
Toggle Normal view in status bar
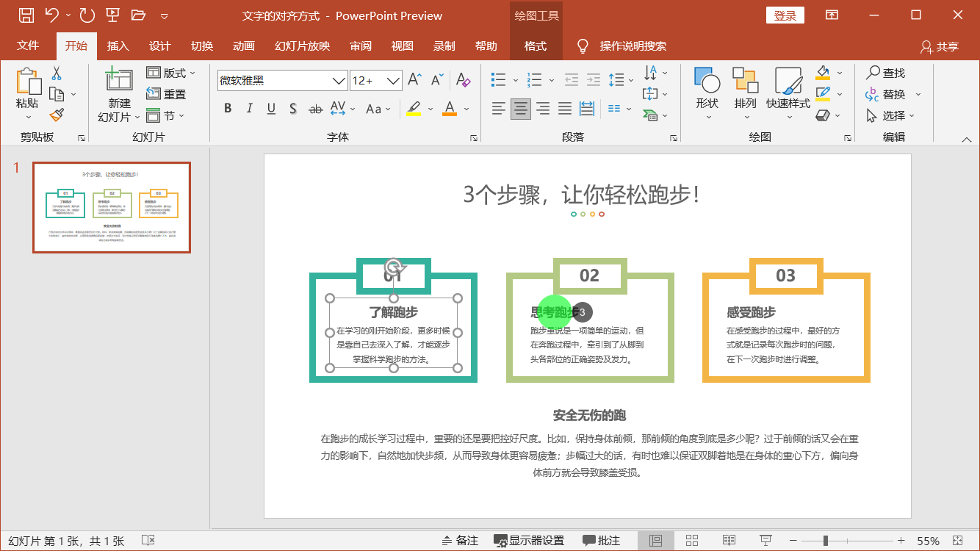(656, 541)
